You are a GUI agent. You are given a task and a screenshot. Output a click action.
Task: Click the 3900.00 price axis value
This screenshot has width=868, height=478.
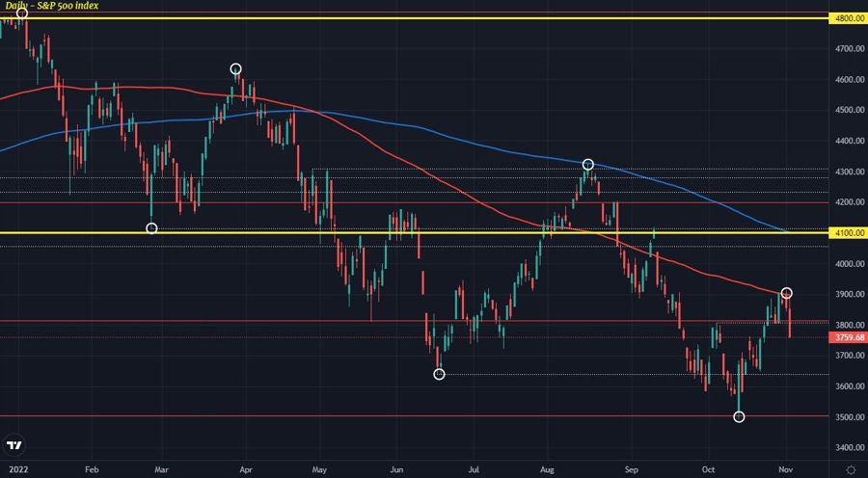850,294
